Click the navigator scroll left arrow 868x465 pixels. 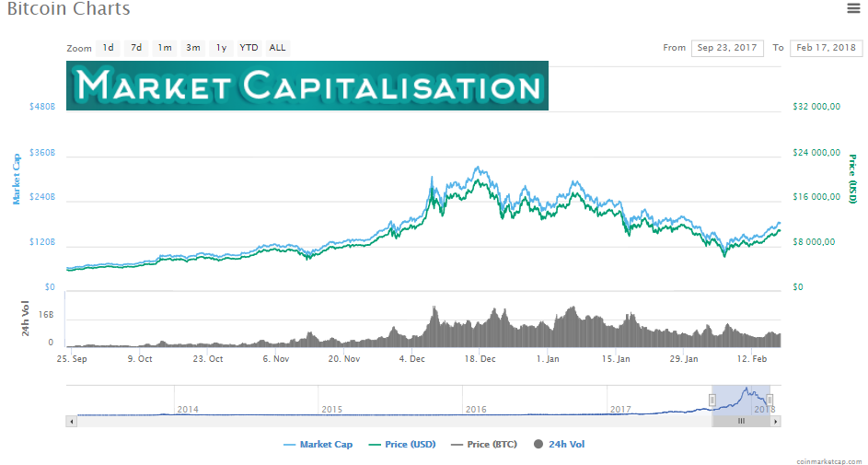(70, 421)
